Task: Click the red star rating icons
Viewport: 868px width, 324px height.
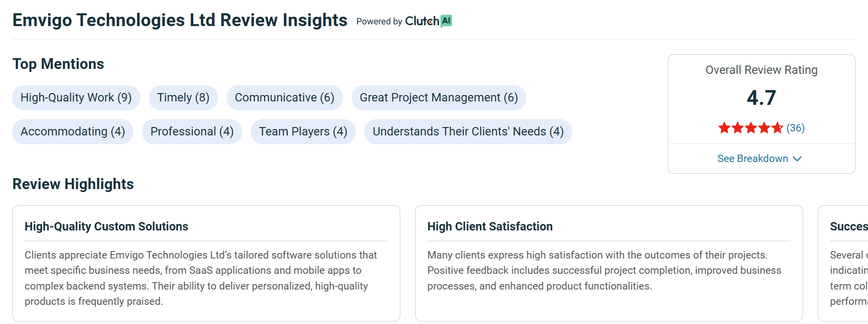Action: pos(750,128)
